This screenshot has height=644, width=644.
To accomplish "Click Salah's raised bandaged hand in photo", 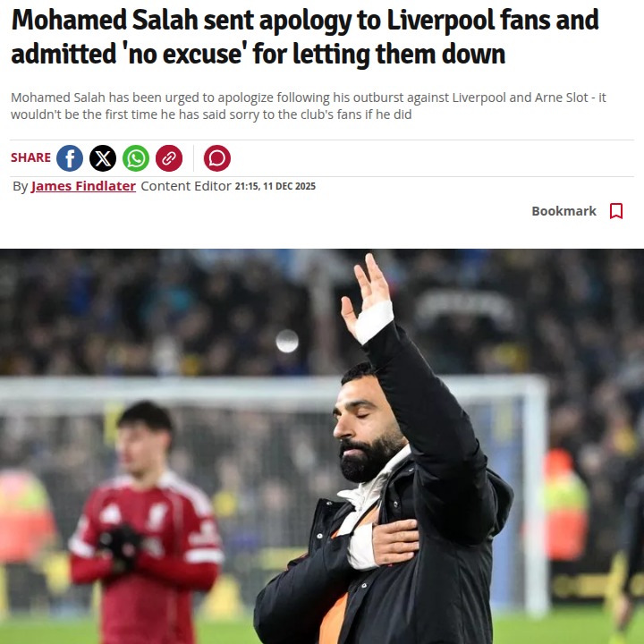I will (x=369, y=300).
